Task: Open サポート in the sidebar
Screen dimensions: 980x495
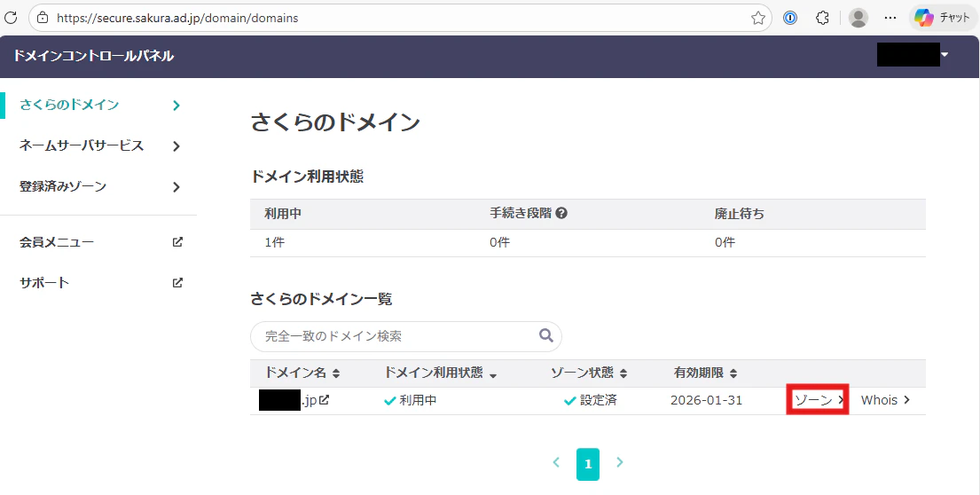Action: click(44, 282)
